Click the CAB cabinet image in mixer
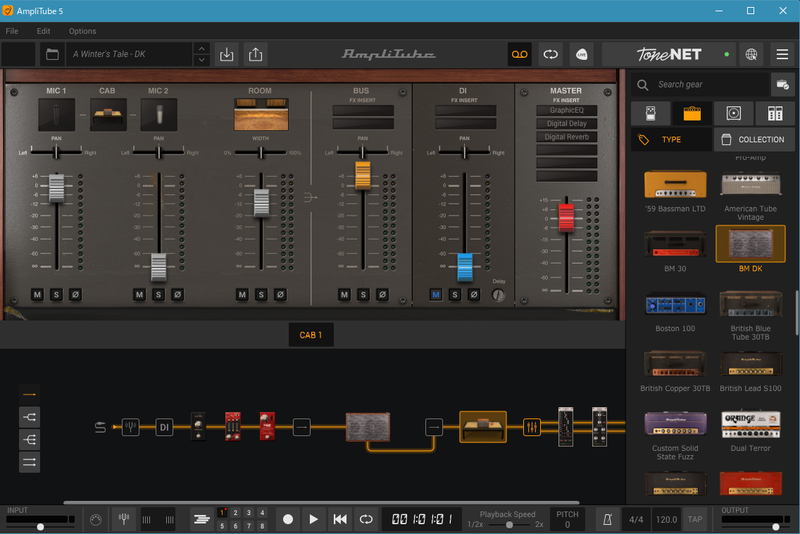Screen dimensions: 800x534 pos(108,115)
